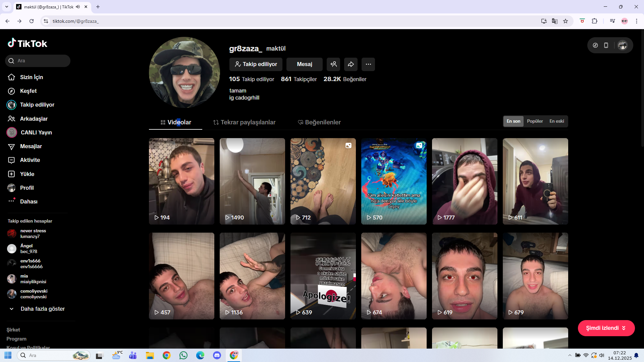
Task: Click the suggested accounts person-plus icon
Action: [x=333, y=64]
